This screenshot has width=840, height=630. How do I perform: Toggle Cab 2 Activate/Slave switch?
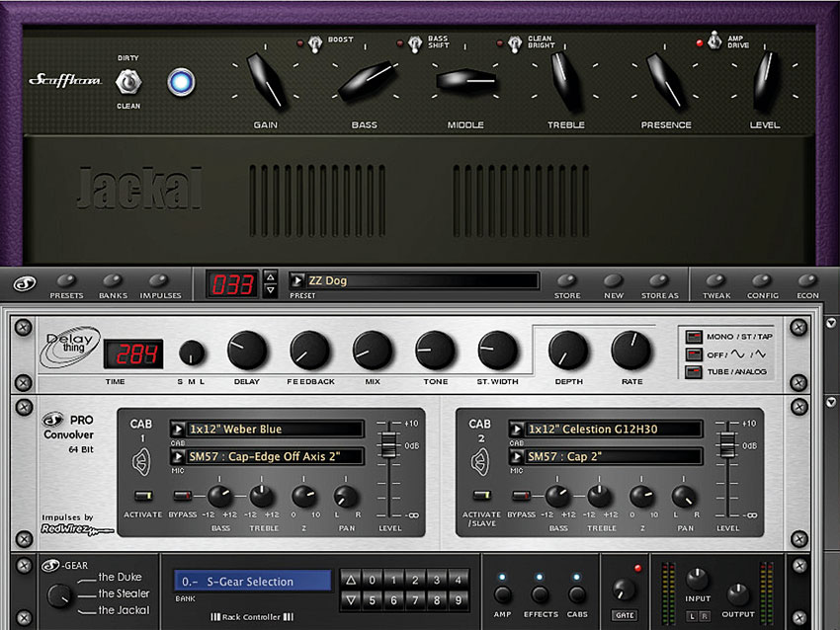481,496
